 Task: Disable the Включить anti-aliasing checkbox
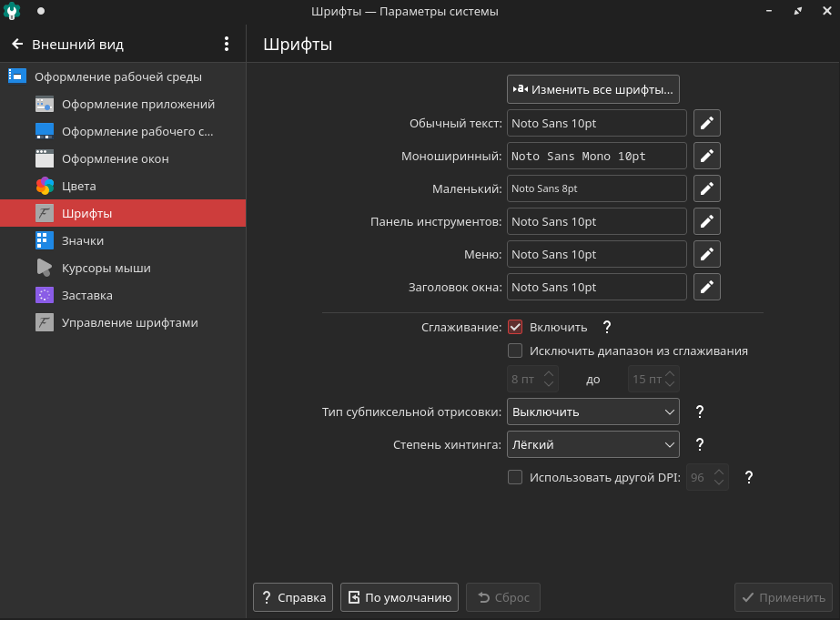tap(515, 327)
